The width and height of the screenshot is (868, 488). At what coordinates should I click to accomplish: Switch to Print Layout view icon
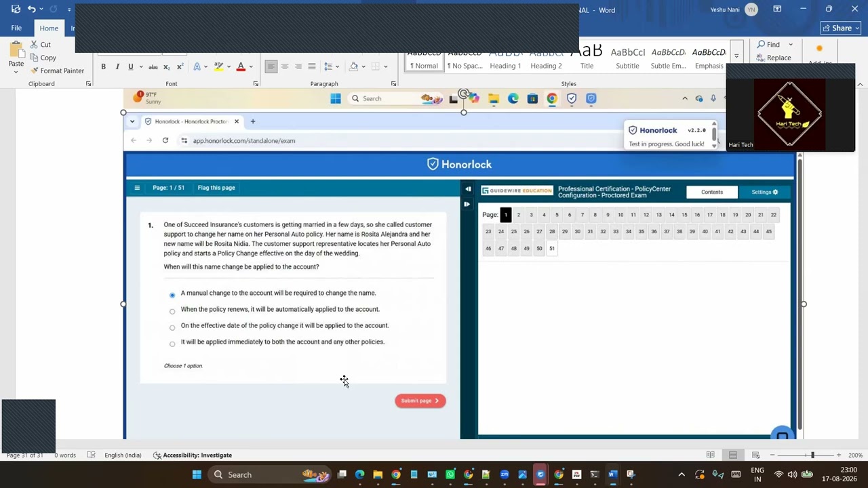733,455
